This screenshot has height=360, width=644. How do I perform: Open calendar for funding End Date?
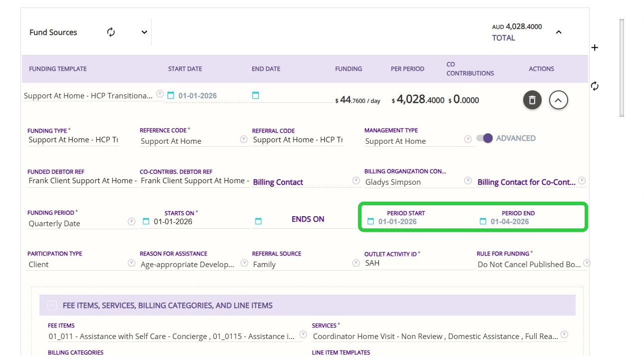(x=256, y=95)
